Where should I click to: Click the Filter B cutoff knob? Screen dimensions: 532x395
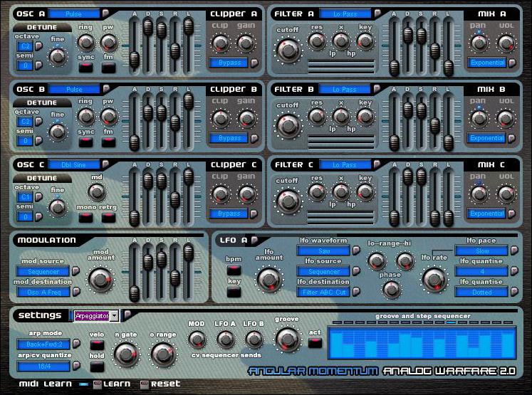tap(288, 126)
